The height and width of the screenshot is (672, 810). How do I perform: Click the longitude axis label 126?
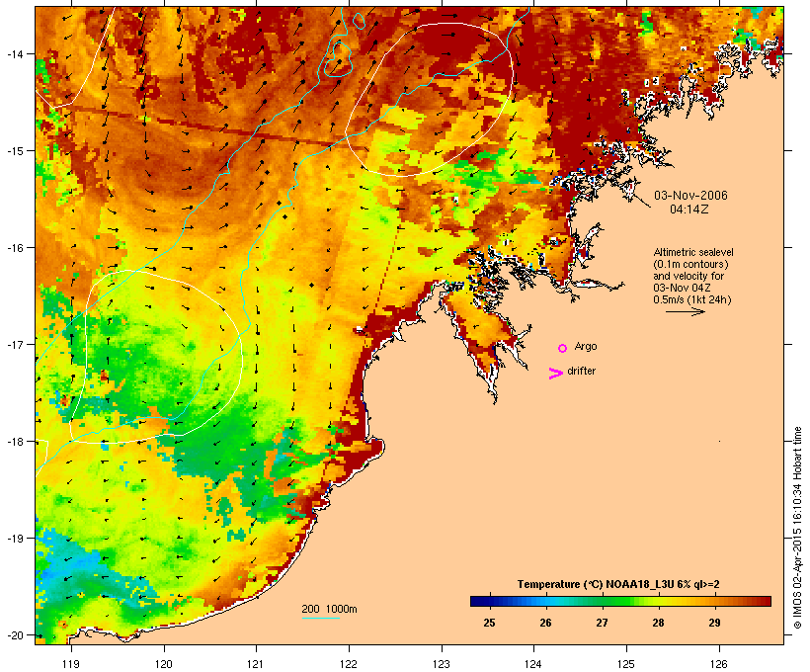coord(718,664)
